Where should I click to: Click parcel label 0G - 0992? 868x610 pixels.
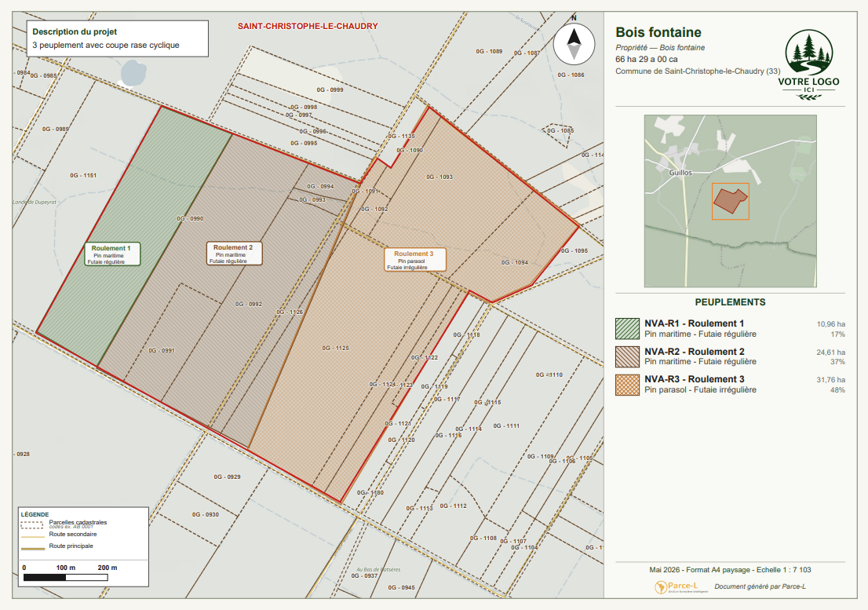click(x=249, y=305)
